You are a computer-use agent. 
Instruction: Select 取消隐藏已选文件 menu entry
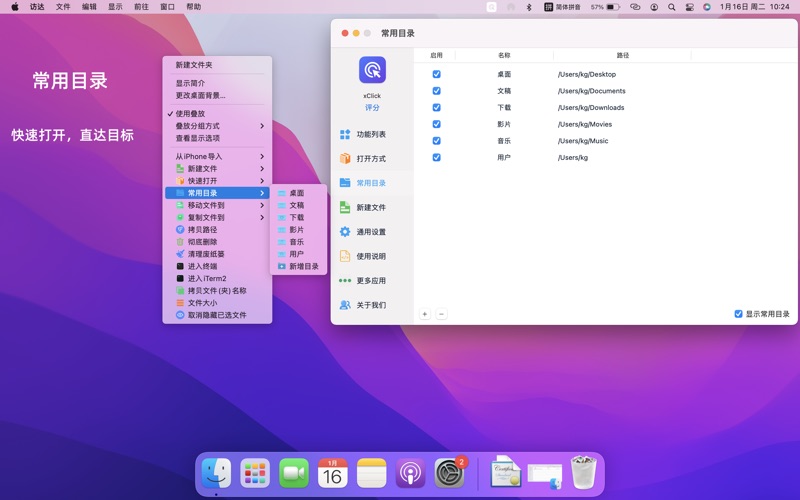pyautogui.click(x=217, y=315)
